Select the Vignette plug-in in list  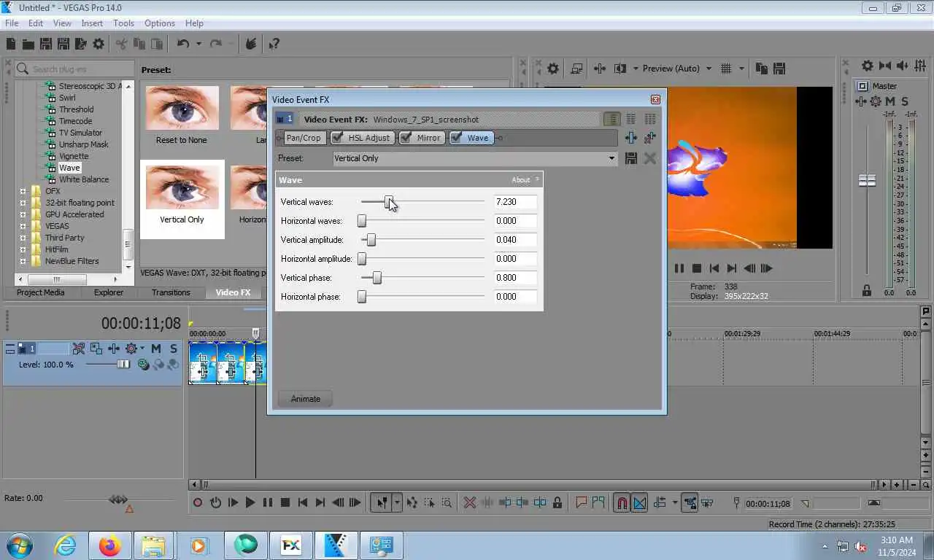[x=74, y=156]
